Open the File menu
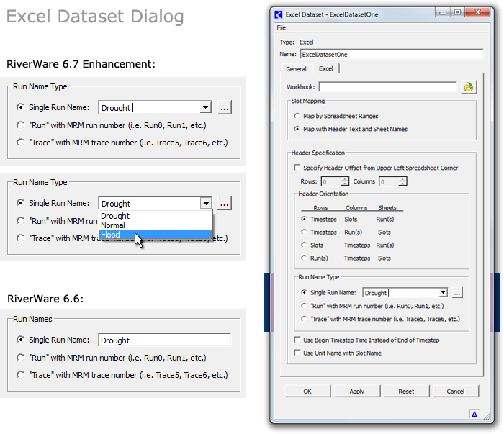Screen dimensions: 504x434 pyautogui.click(x=282, y=27)
